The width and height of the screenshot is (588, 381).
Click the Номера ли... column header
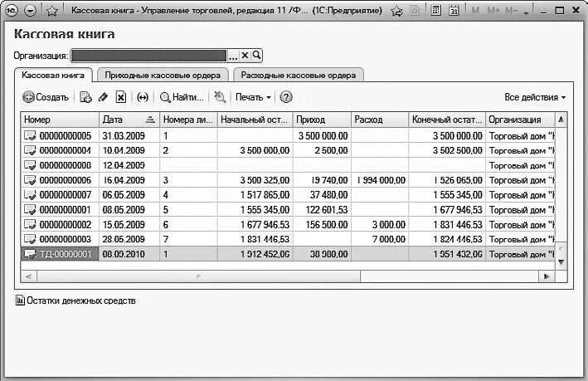click(x=188, y=120)
